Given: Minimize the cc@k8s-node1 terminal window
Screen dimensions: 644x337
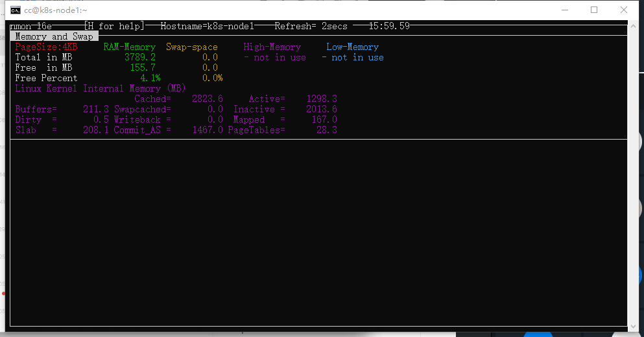Looking at the screenshot, I should pos(565,10).
